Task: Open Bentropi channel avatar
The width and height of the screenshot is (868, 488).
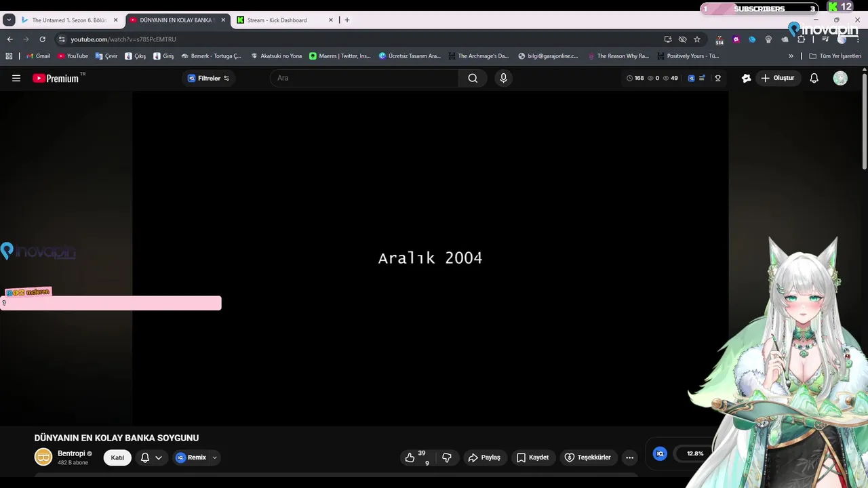Action: [43, 457]
